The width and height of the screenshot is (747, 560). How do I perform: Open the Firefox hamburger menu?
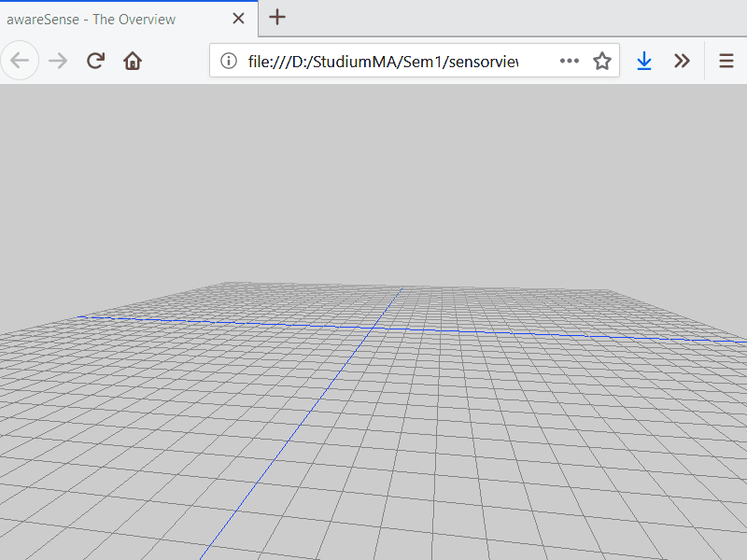click(726, 62)
